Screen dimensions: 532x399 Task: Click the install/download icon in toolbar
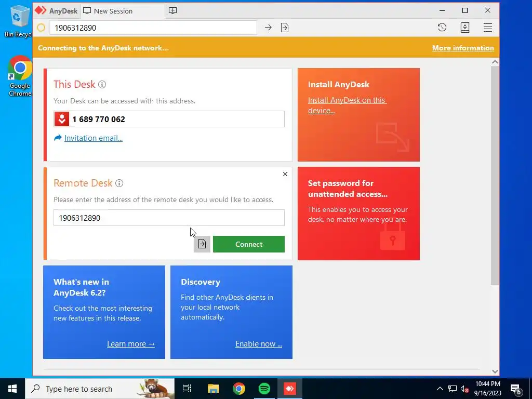click(x=465, y=28)
